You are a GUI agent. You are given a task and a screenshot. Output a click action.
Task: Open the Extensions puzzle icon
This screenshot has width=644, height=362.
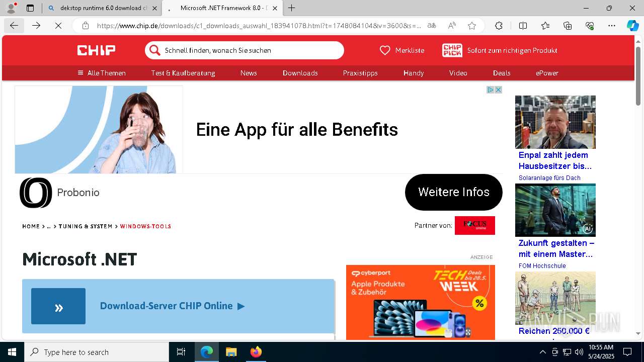point(499,26)
